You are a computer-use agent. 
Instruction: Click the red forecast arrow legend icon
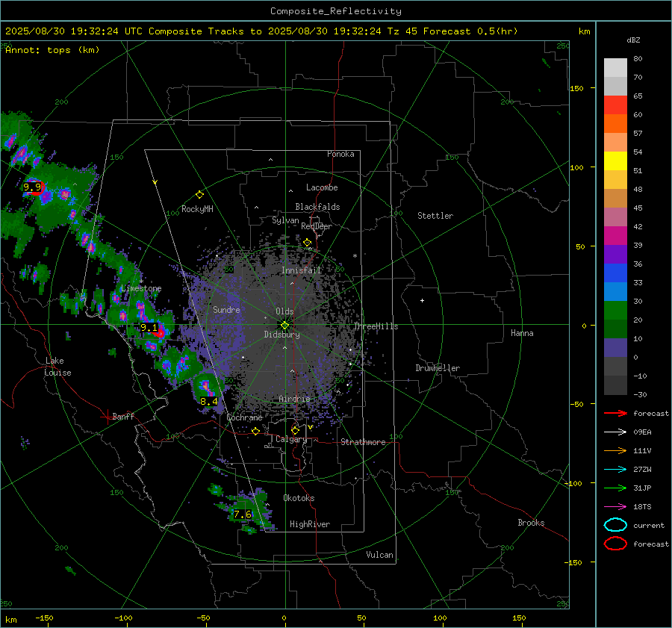615,413
